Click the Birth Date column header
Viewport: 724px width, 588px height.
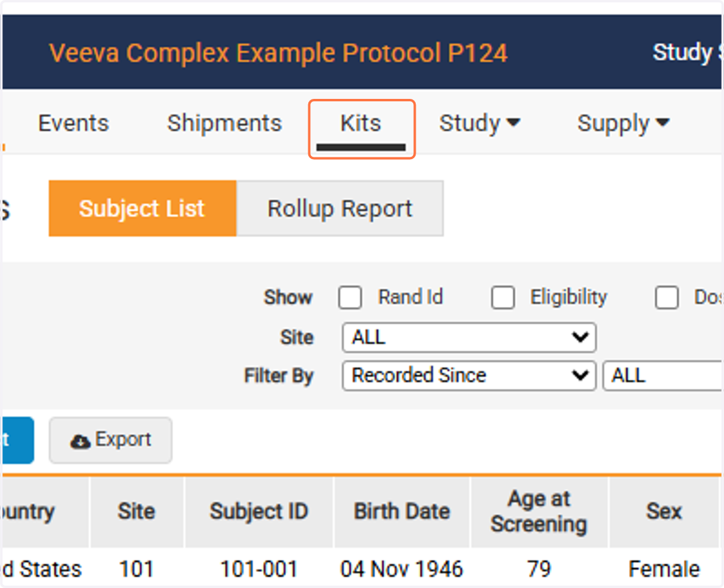click(x=402, y=511)
